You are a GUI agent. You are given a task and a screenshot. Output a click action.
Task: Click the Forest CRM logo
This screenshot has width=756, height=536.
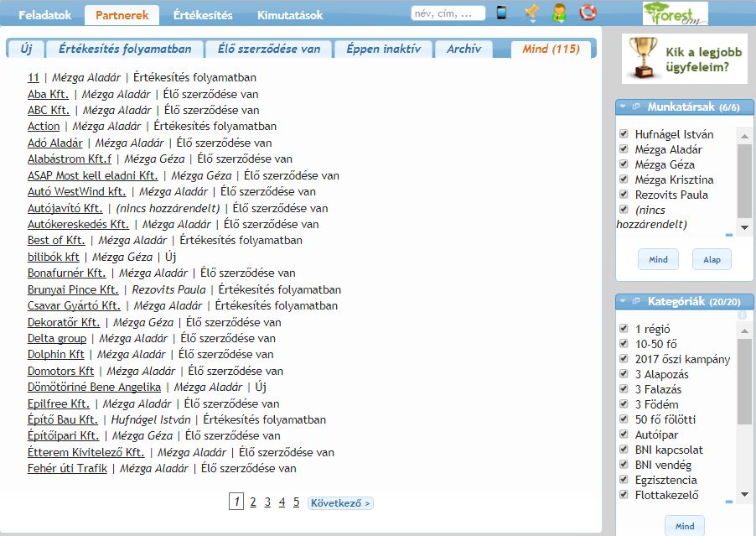[x=675, y=13]
